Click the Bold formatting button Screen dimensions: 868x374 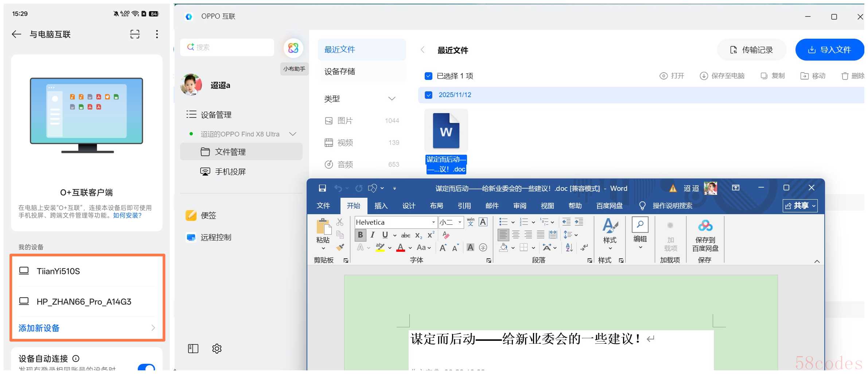[360, 235]
